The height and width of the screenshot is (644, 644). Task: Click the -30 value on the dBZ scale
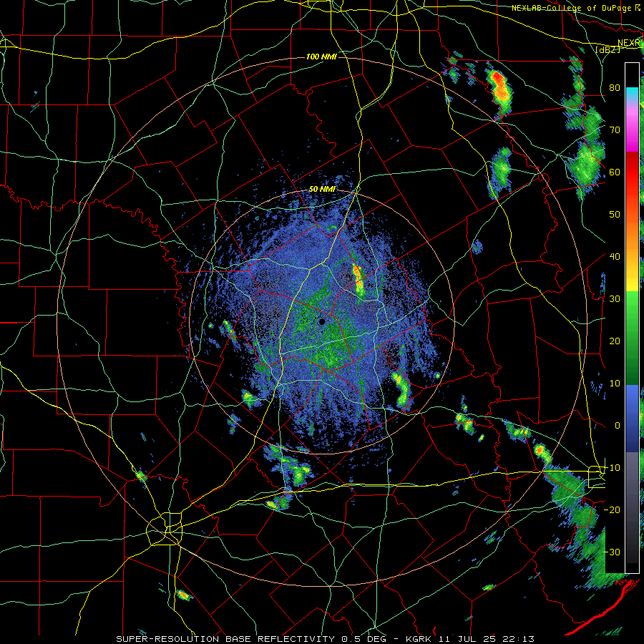(x=613, y=552)
